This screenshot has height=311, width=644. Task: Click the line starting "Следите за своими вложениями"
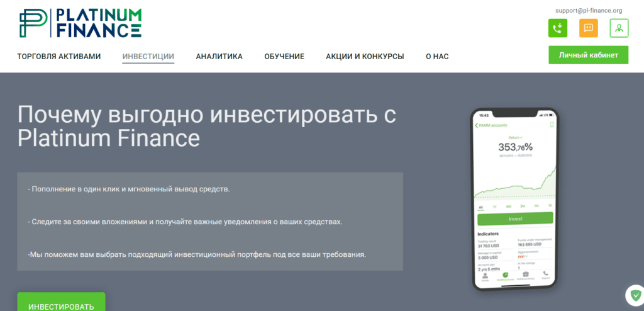[x=185, y=222]
